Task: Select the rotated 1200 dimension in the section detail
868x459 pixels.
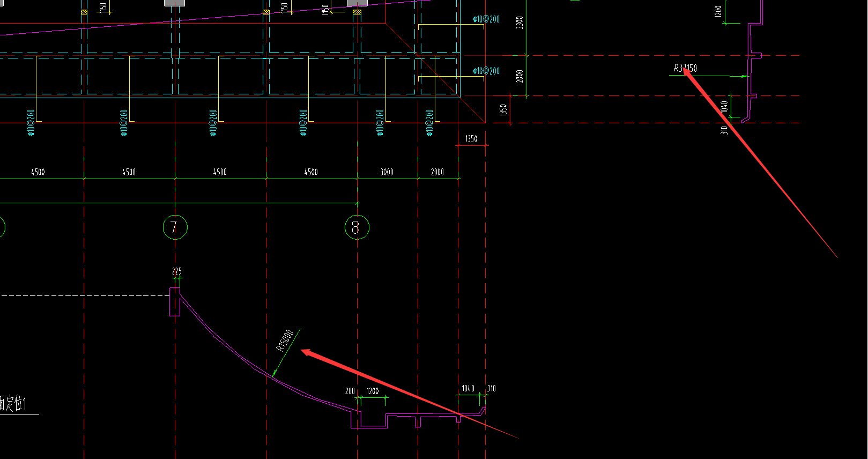Action: pyautogui.click(x=718, y=11)
